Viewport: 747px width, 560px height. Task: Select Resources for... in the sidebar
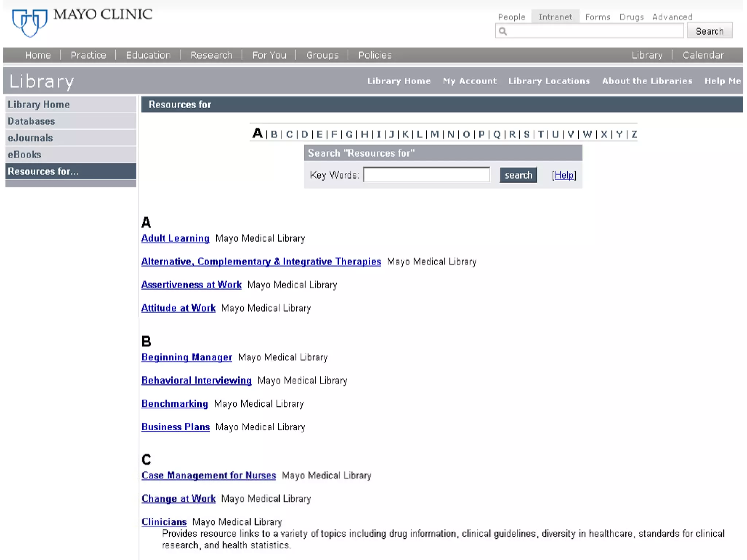[71, 171]
